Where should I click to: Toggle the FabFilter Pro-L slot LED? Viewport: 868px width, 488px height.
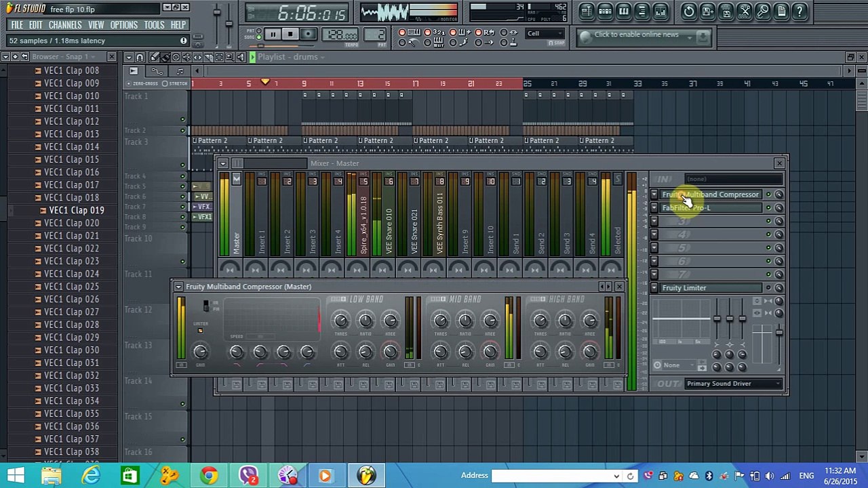click(769, 208)
